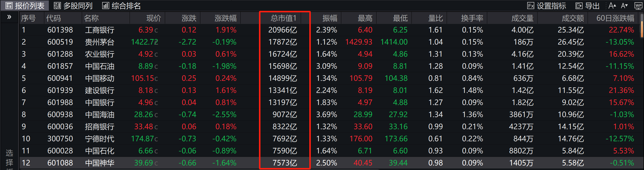
Task: Click change value -2.72 for 贵州茅台
Action: [x=187, y=42]
